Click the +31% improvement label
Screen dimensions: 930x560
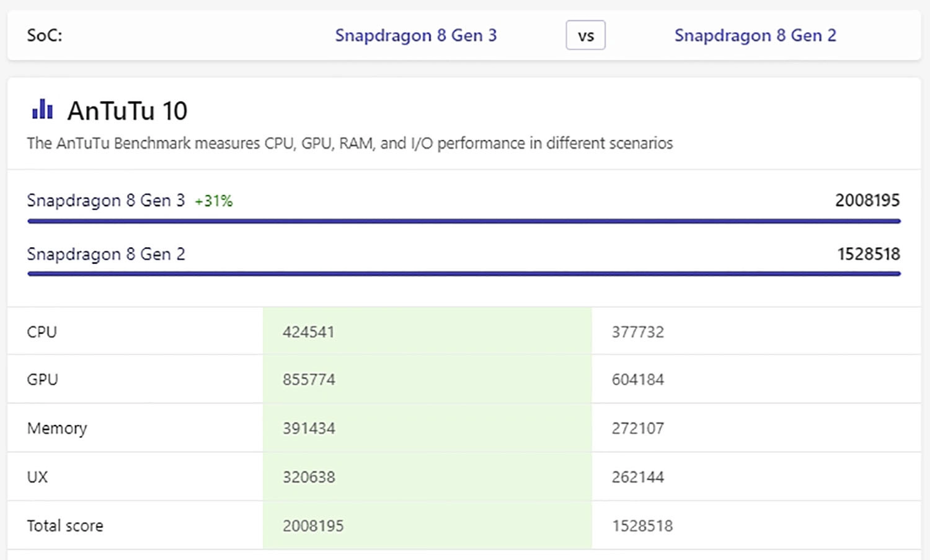(214, 201)
